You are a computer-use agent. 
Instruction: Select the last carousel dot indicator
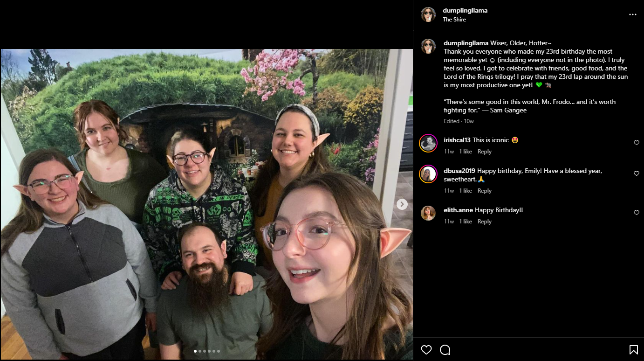pos(219,351)
